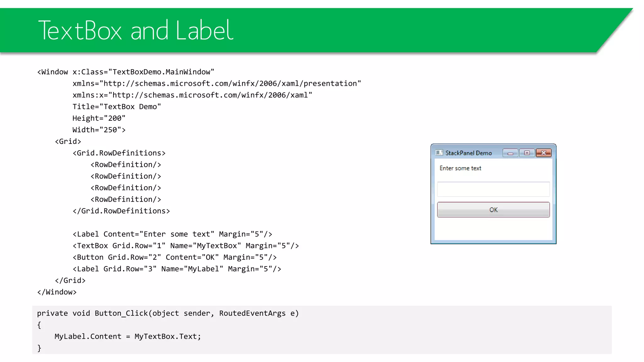Viewport: 644px width, 362px height.
Task: Click the <Grid.RowDefinitions> opening tag
Action: pyautogui.click(x=119, y=153)
